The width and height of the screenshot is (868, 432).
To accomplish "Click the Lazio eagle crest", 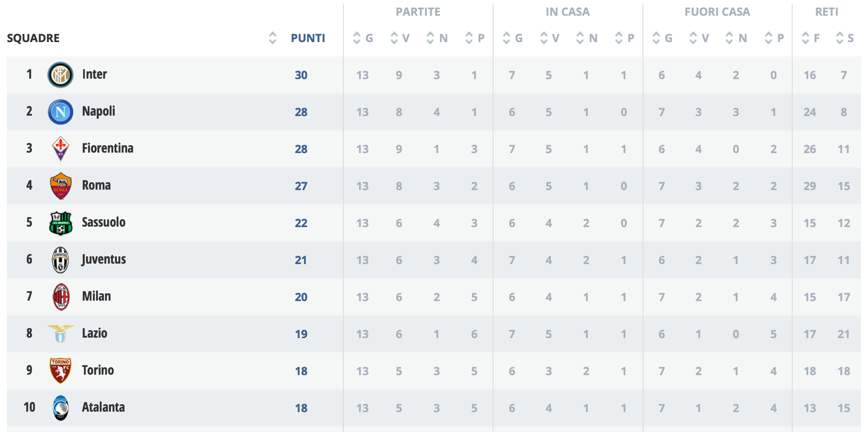I will click(x=61, y=334).
